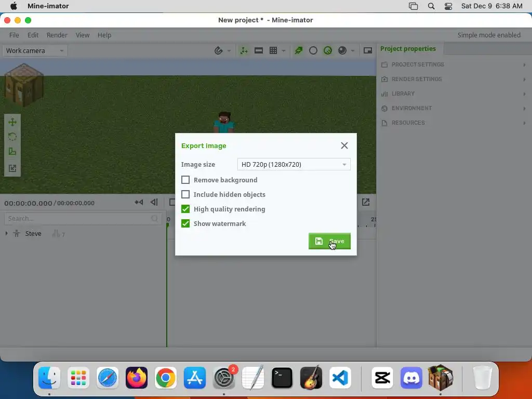Open the snap settings dropdown arrow
Screen dimensions: 532x399
[x=229, y=51]
